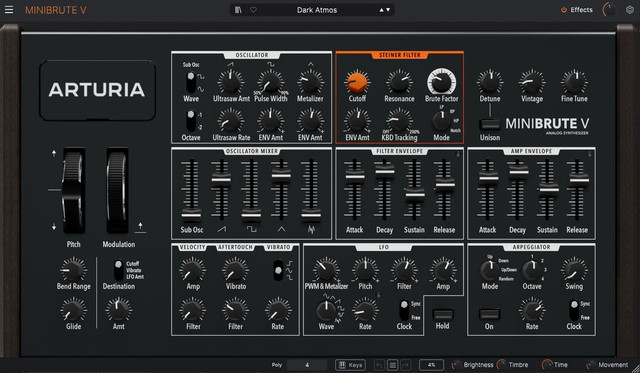Open the settings gear panel
Image resolution: width=640 pixels, height=373 pixels.
click(630, 10)
